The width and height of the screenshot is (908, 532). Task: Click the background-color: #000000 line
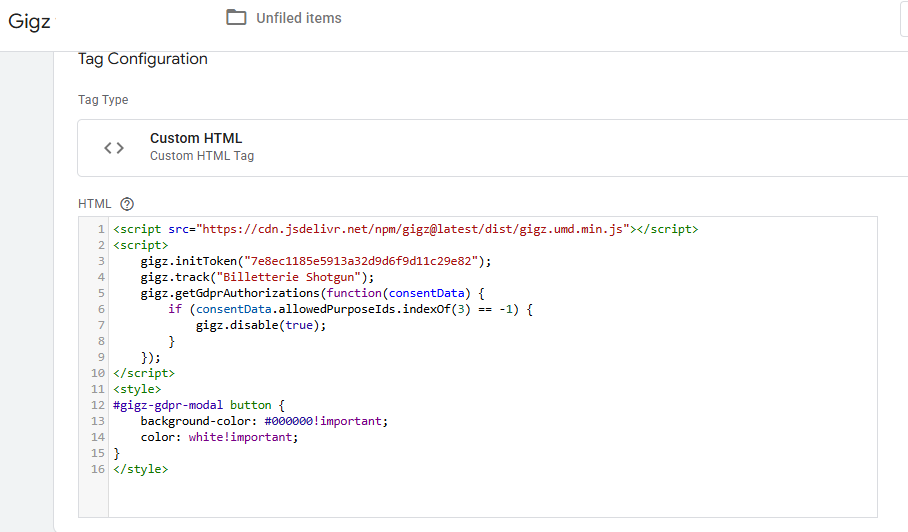pyautogui.click(x=264, y=421)
